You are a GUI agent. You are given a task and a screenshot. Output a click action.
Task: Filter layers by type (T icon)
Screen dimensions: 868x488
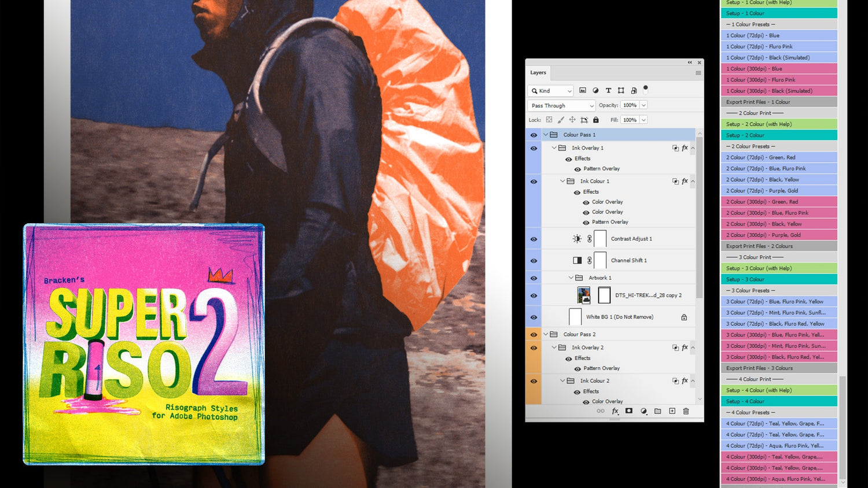[x=608, y=91]
